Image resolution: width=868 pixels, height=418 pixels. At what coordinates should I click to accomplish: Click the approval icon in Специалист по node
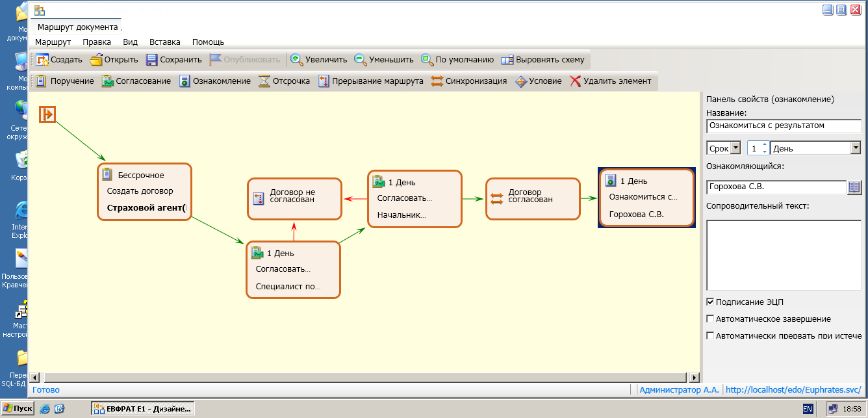tap(257, 253)
